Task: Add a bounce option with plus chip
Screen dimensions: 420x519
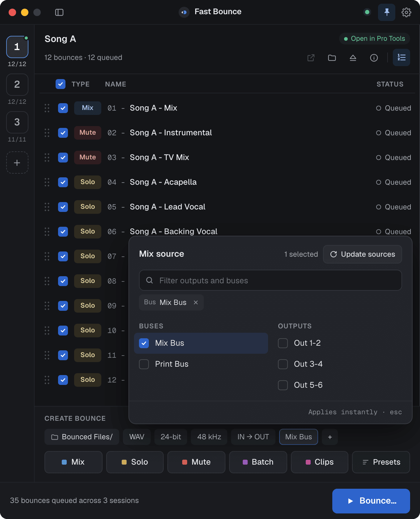Action: coord(330,437)
